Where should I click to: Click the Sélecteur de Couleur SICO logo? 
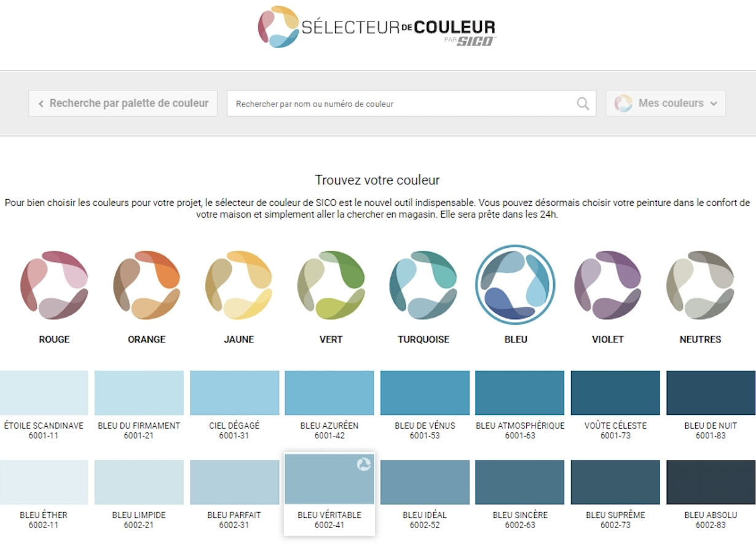(377, 27)
